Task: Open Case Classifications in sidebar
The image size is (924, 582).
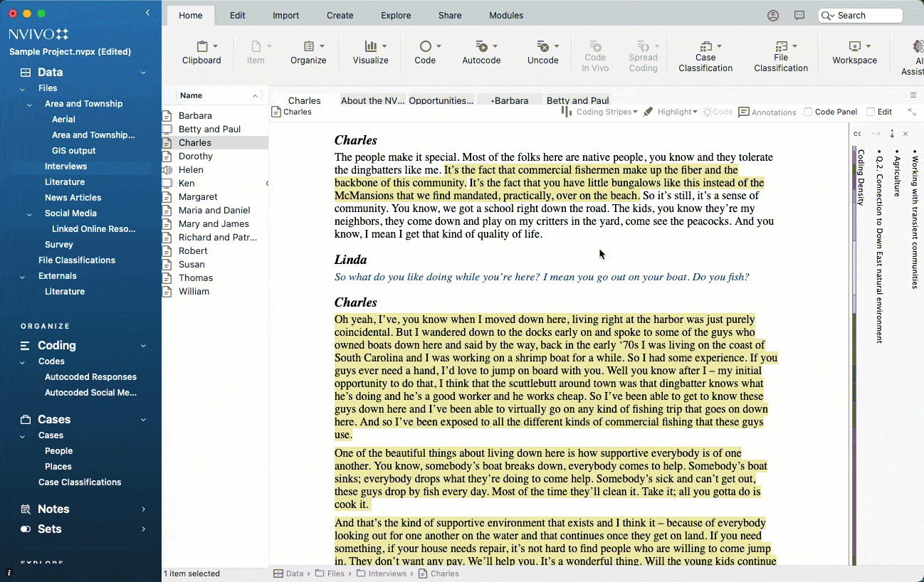Action: coord(80,482)
